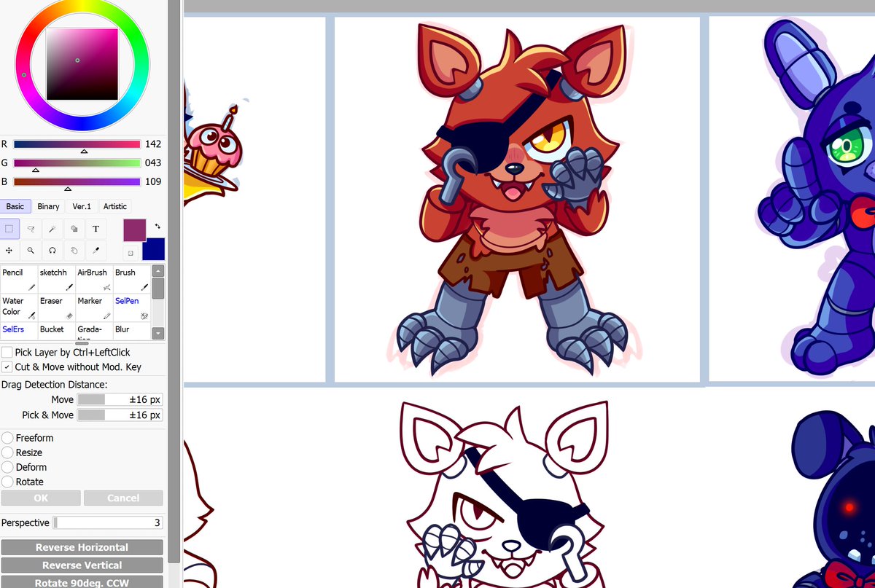875x588 pixels.
Task: Select the Eyedropper color picker tool
Action: pyautogui.click(x=96, y=250)
